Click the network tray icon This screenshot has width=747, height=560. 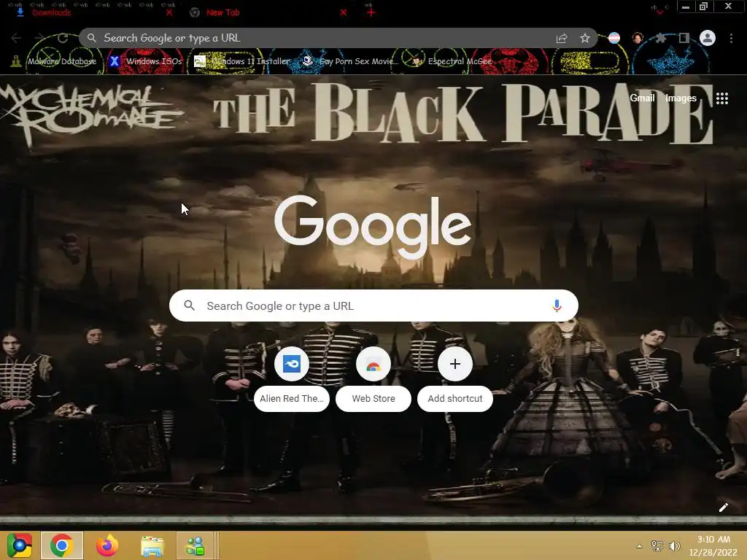point(657,546)
